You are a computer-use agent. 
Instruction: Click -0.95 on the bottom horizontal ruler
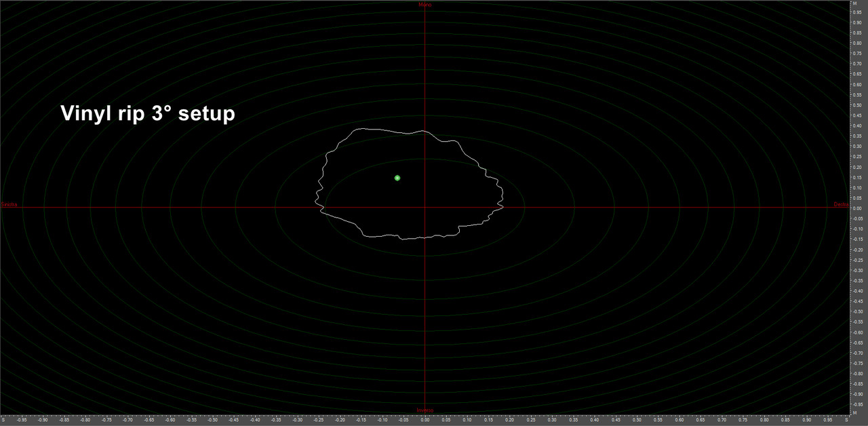[x=22, y=421]
